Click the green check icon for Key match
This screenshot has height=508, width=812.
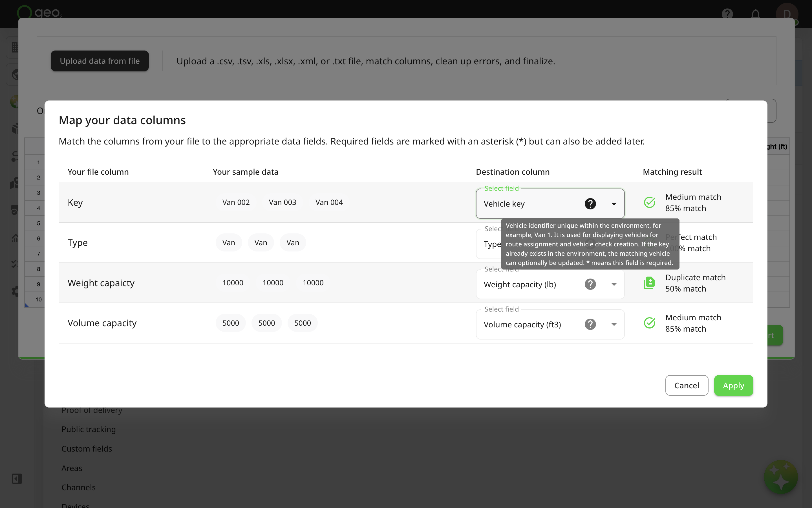click(x=650, y=202)
